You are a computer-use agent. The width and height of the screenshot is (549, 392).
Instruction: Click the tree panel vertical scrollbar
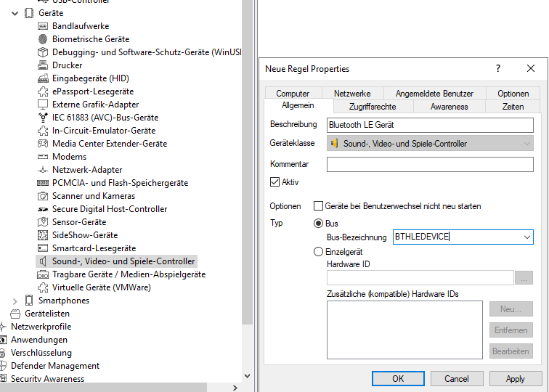pos(248,181)
